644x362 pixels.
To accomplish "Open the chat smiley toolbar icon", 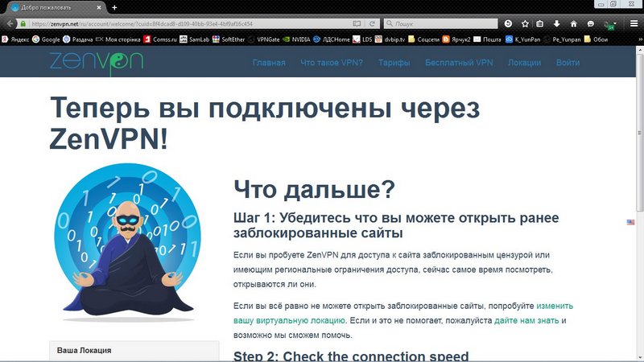I will coord(591,24).
